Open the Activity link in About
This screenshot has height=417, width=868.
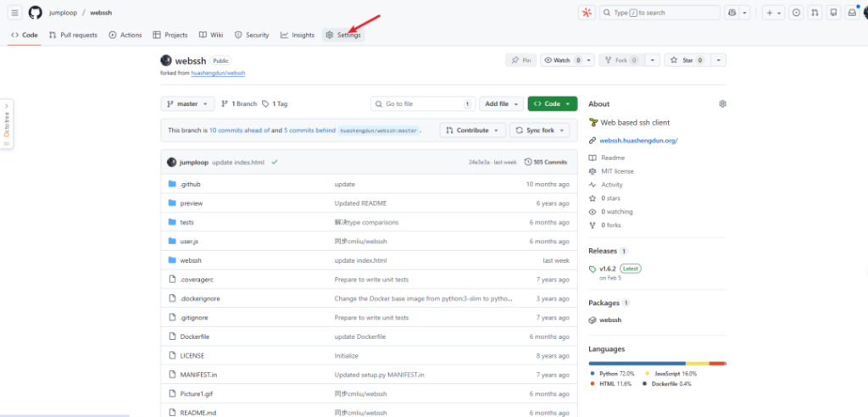point(612,185)
